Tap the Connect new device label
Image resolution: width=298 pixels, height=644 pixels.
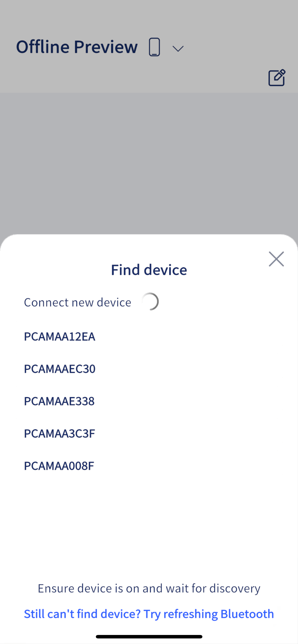78,302
